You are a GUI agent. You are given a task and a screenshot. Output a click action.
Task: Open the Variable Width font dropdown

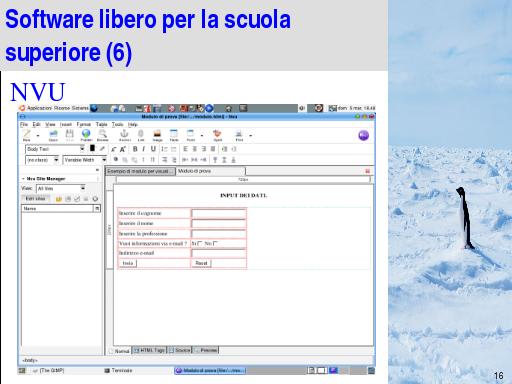tap(85, 160)
